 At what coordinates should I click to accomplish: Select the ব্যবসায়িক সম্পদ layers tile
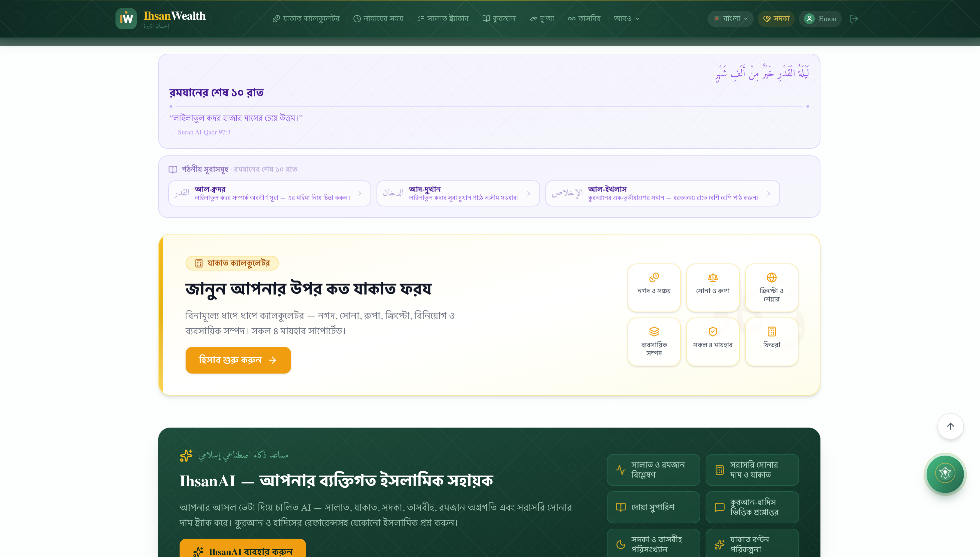tap(654, 342)
